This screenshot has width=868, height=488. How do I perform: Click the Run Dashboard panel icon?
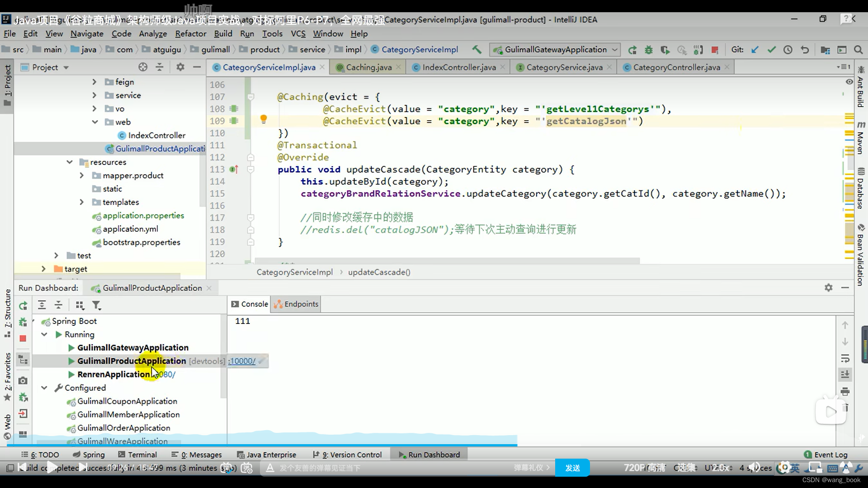pyautogui.click(x=400, y=454)
